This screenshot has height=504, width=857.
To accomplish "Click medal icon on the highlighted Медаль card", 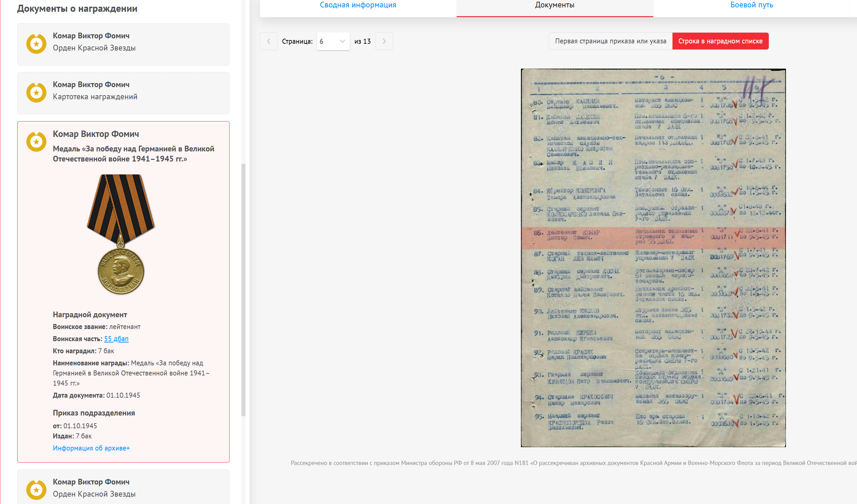I will (x=36, y=142).
